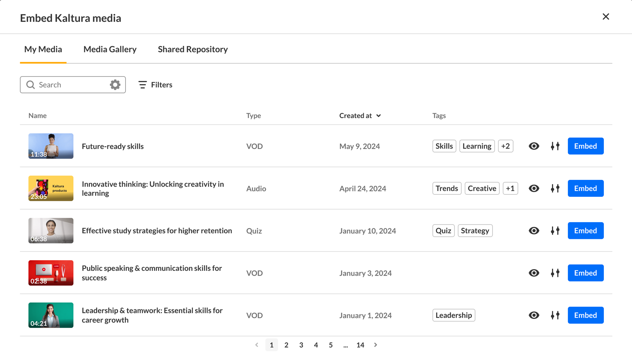This screenshot has height=364, width=632.
Task: Preview Leadership & teamwork via eye icon
Action: [534, 315]
